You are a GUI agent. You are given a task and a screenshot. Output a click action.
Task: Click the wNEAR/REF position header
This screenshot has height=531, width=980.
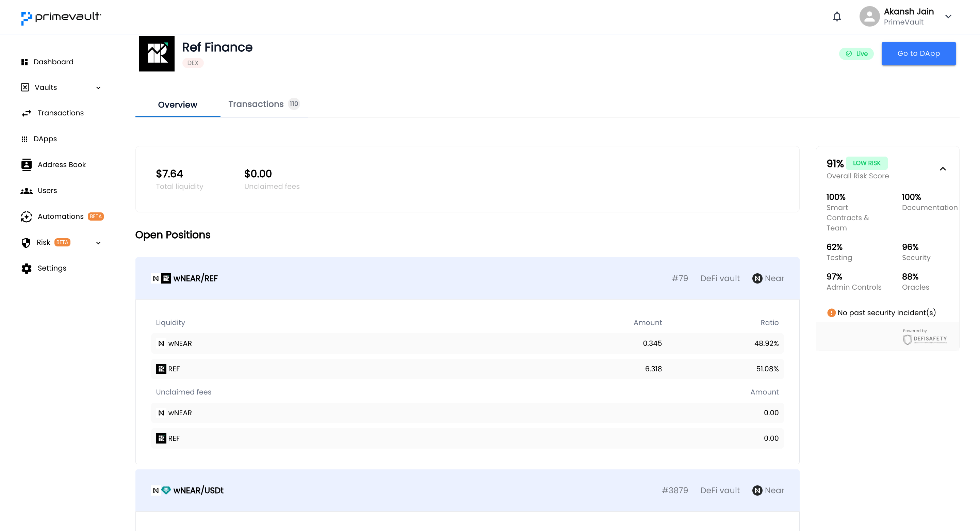click(467, 278)
